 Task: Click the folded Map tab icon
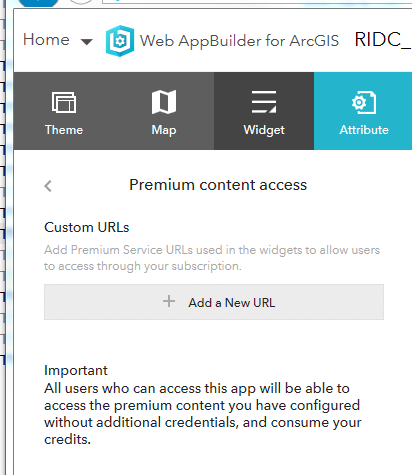click(164, 102)
